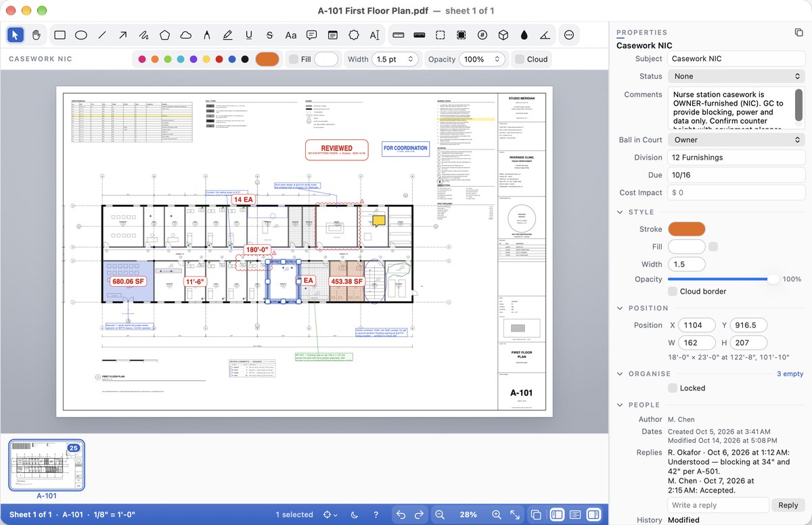The height and width of the screenshot is (525, 812).
Task: Undo the last action in status bar
Action: tap(401, 515)
